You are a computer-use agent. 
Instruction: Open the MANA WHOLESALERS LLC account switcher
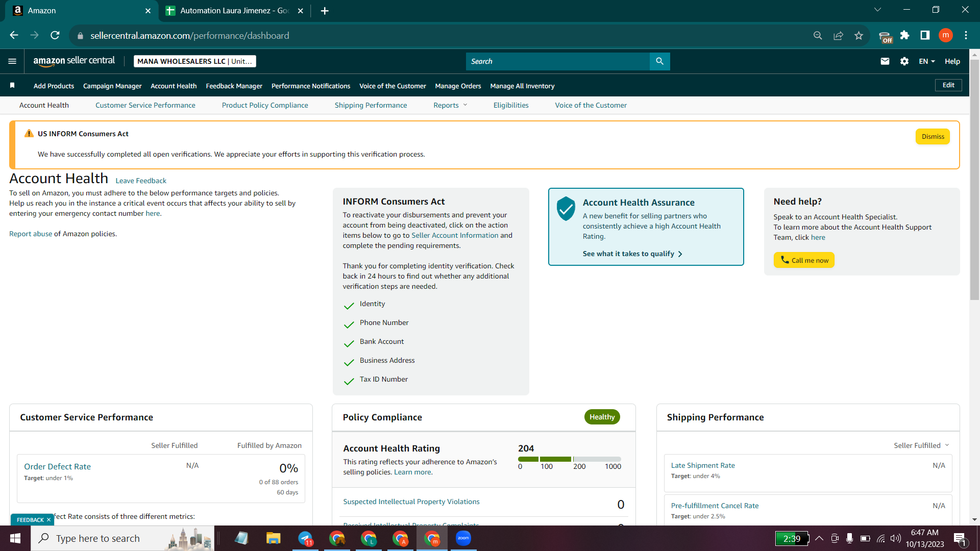[x=195, y=61]
